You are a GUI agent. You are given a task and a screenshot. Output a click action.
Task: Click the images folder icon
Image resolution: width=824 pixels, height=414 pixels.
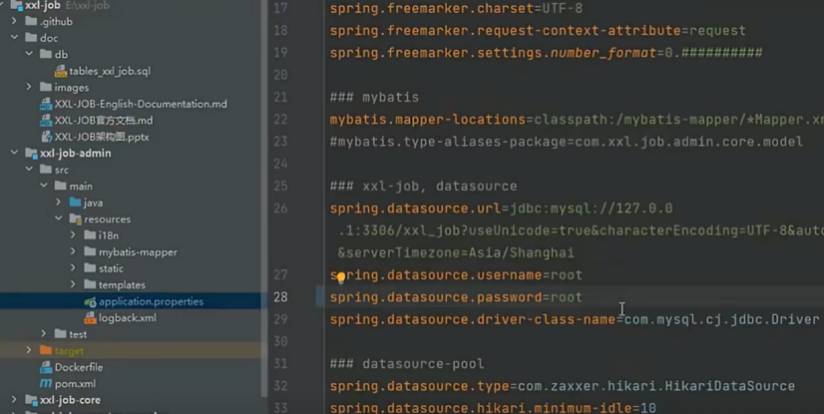click(46, 87)
